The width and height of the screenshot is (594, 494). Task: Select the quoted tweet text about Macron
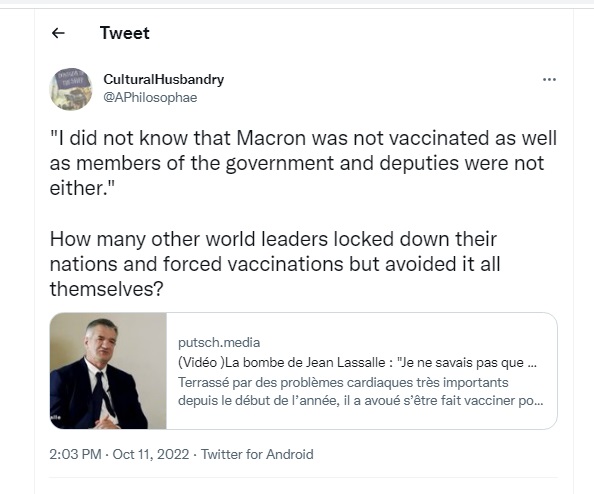[x=303, y=163]
